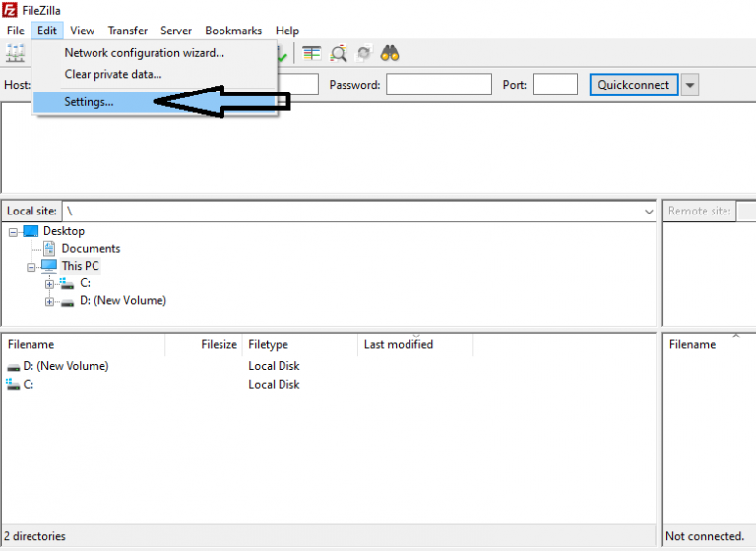Click the 'Not connected.' status text
Image resolution: width=756 pixels, height=551 pixels.
click(705, 536)
